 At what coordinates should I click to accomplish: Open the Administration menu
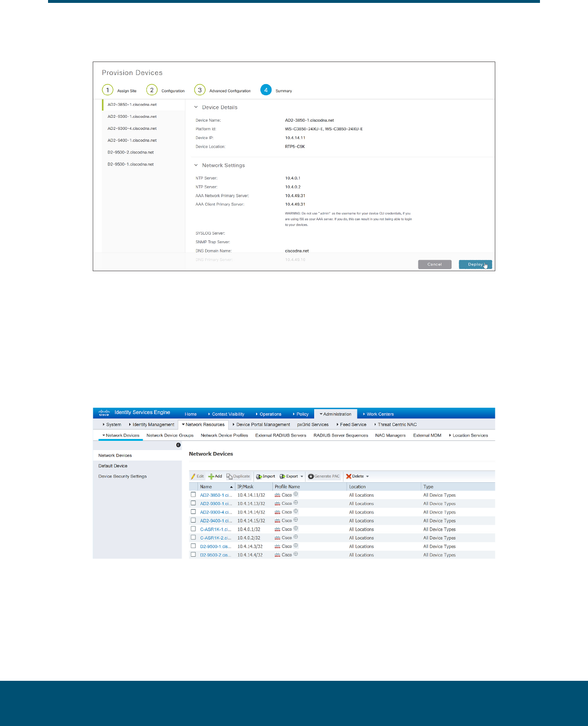[x=336, y=414]
